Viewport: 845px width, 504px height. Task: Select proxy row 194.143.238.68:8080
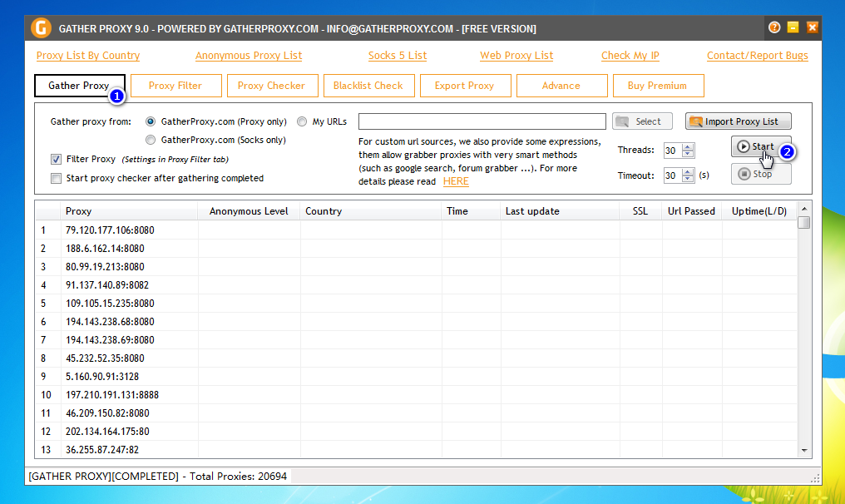click(416, 322)
